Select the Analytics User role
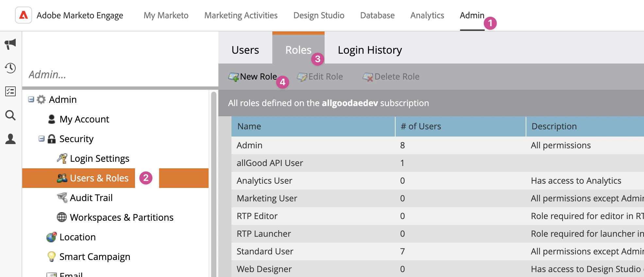 point(438,181)
